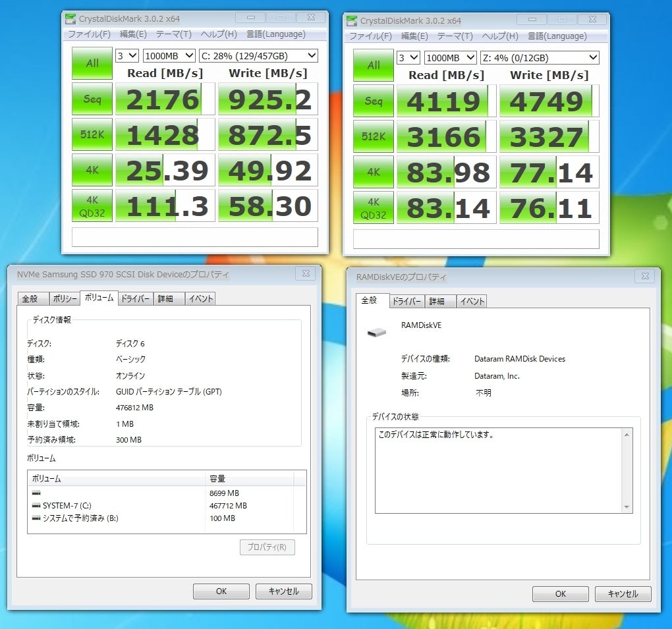Close the NVMe Samsung SSD properties dialog

click(306, 273)
